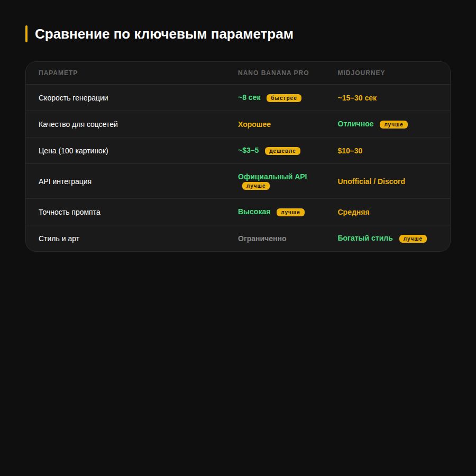Click the '~8 сек' value
This screenshot has height=476, width=476.
[x=249, y=97]
